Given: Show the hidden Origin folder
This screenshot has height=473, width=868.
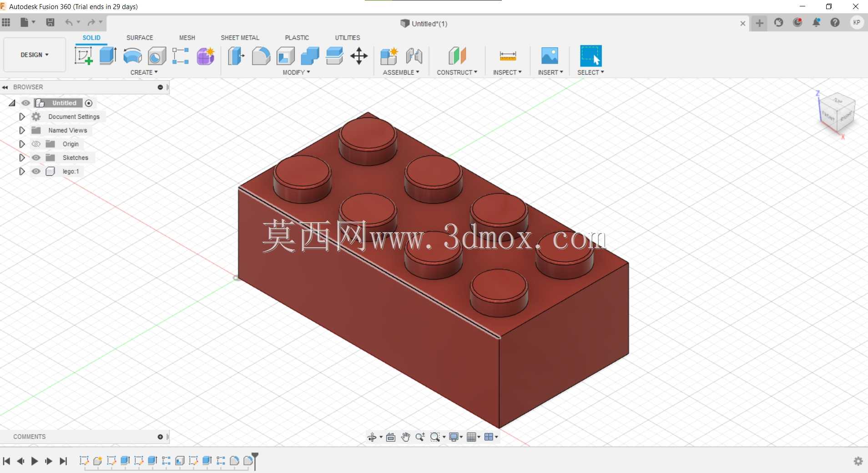Looking at the screenshot, I should tap(36, 144).
